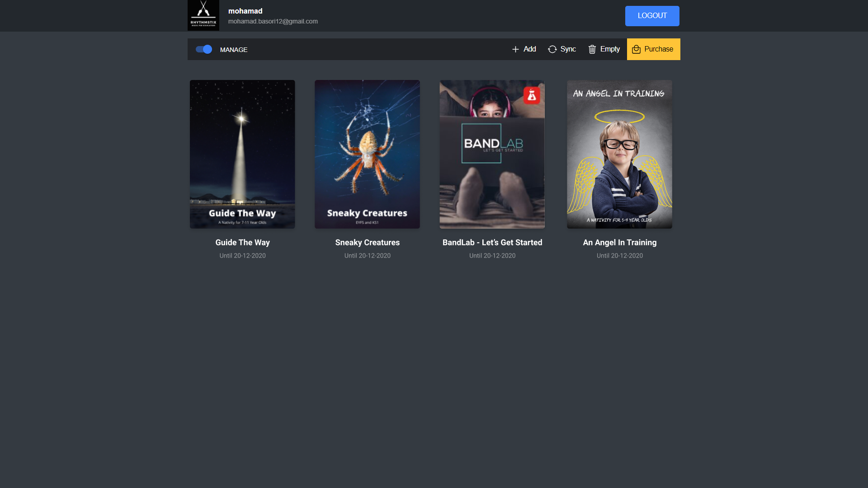Log out with the LOGOUT button
The image size is (868, 488).
[x=652, y=16]
